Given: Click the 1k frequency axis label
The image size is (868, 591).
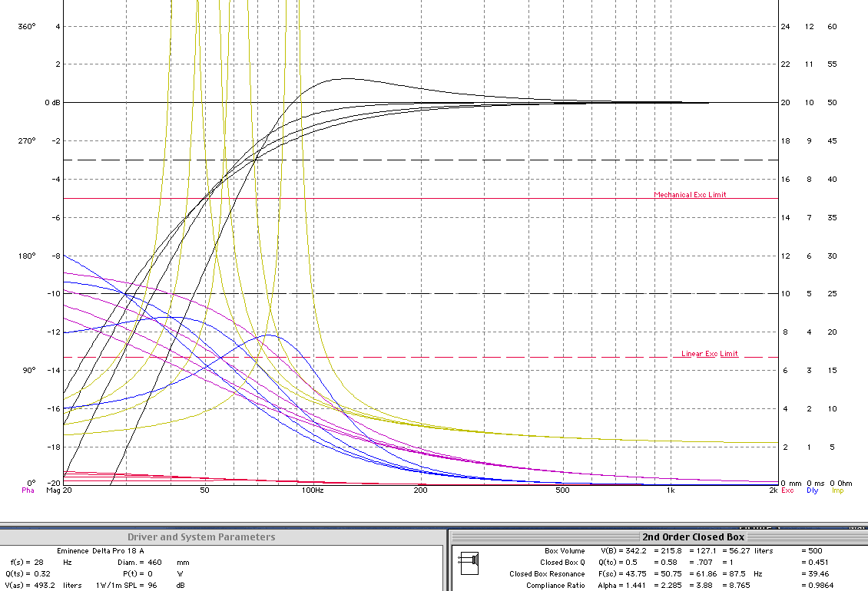Looking at the screenshot, I should pyautogui.click(x=671, y=490).
